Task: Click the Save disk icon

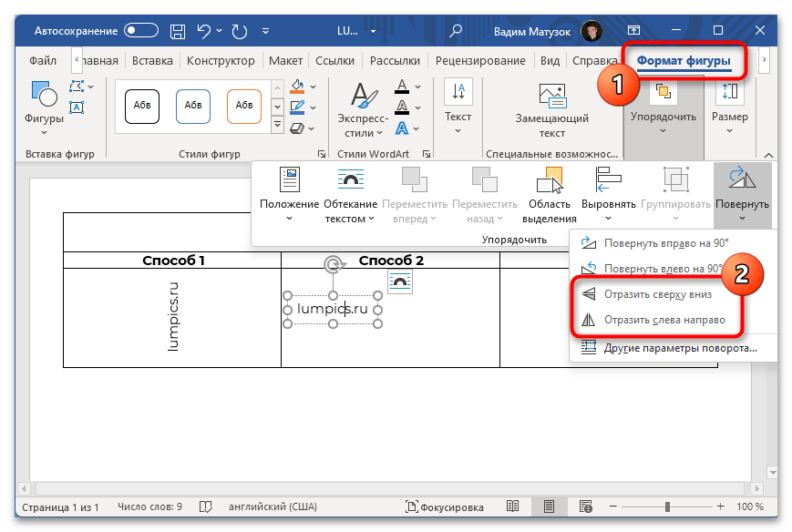Action: pos(178,30)
